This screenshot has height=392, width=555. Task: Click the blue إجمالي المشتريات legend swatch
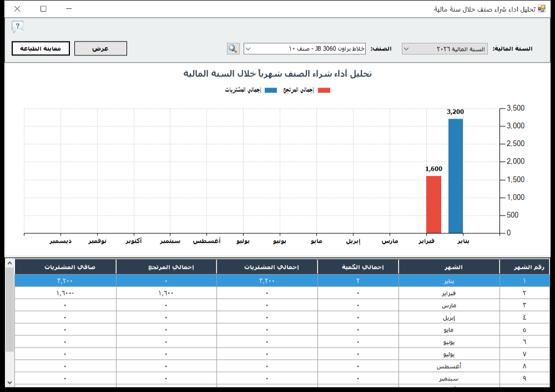[x=271, y=90]
